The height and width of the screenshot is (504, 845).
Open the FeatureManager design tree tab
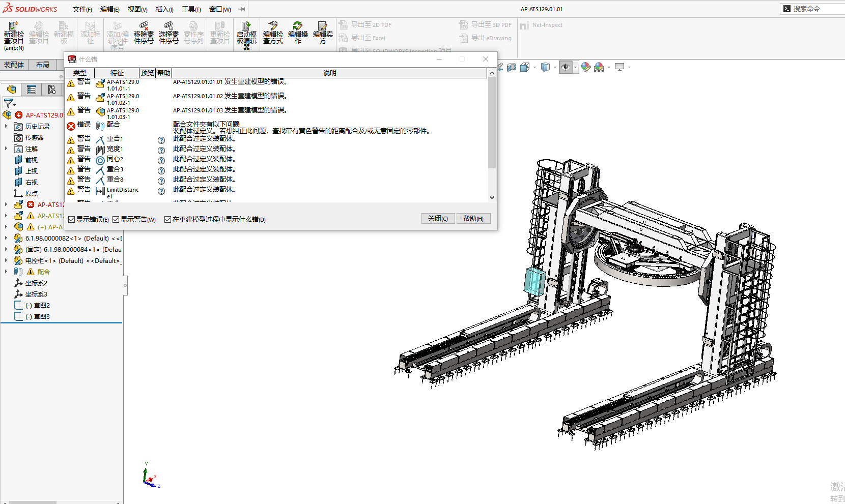click(x=11, y=90)
